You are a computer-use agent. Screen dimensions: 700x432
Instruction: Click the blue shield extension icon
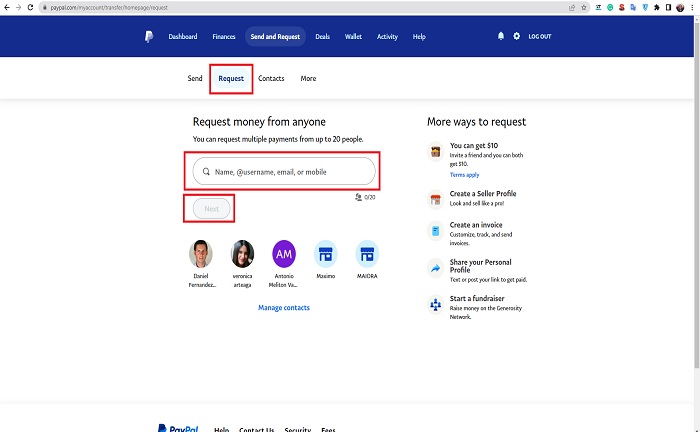pyautogui.click(x=645, y=8)
